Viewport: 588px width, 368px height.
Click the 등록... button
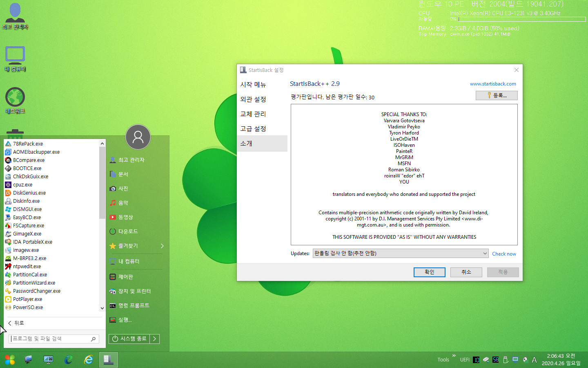click(497, 95)
